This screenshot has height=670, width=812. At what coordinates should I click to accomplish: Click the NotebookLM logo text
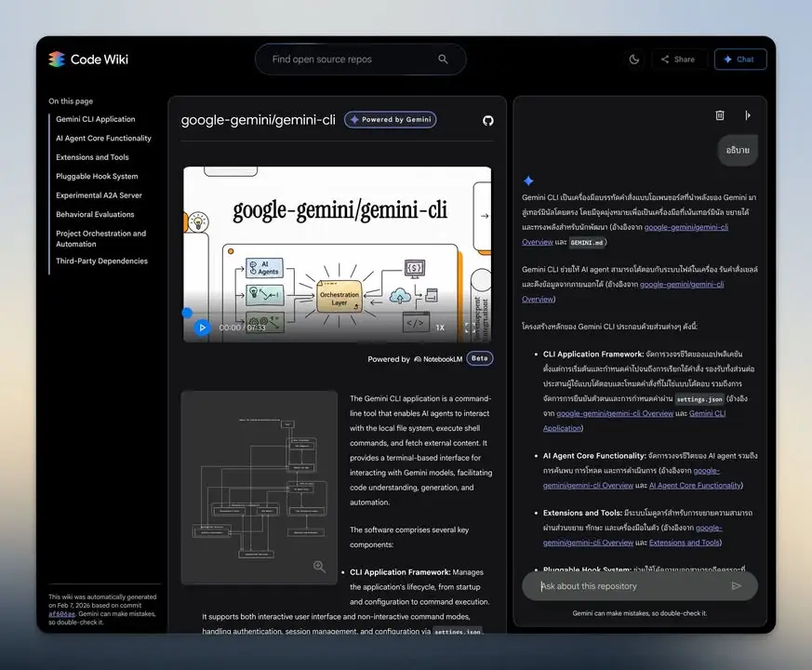(438, 359)
